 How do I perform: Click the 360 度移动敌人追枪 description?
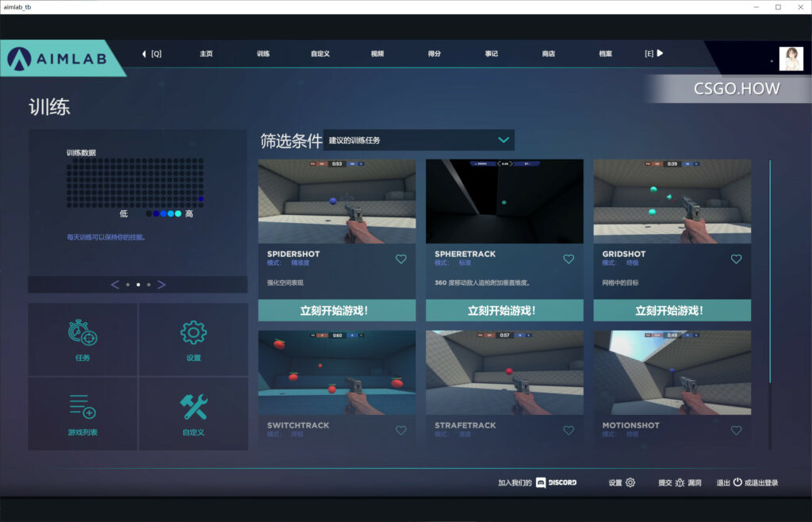481,282
